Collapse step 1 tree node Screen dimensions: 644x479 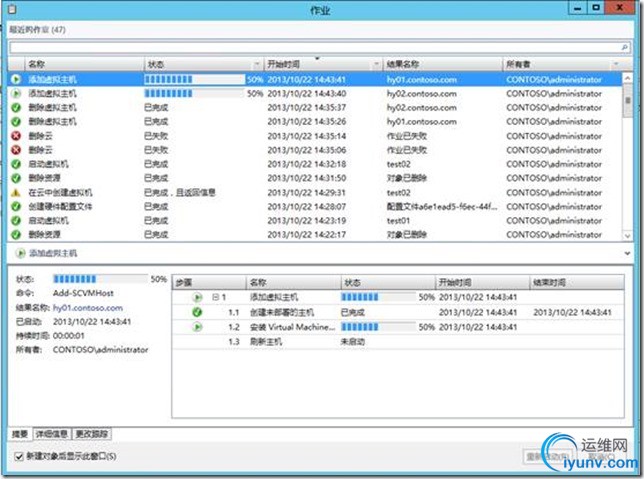pos(215,297)
